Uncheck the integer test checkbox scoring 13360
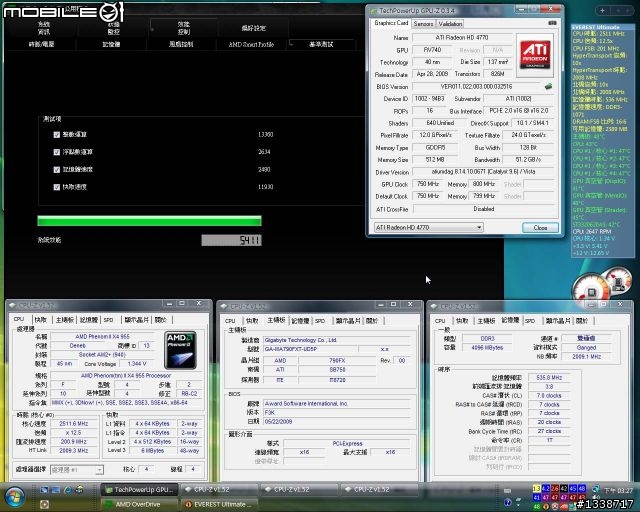640x512 pixels. pos(57,134)
